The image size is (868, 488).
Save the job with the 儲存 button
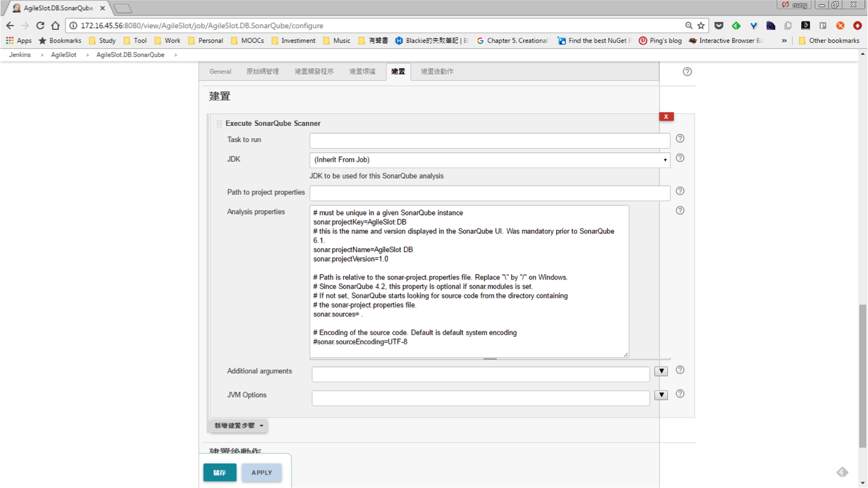[x=220, y=472]
